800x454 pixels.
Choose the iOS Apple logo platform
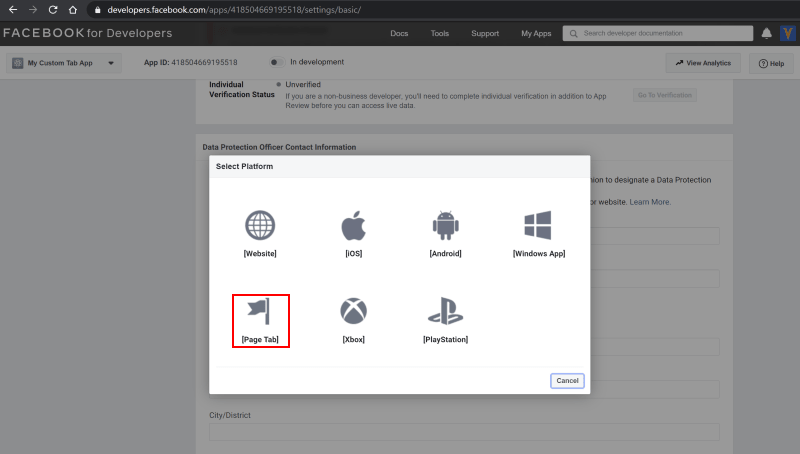tap(354, 225)
